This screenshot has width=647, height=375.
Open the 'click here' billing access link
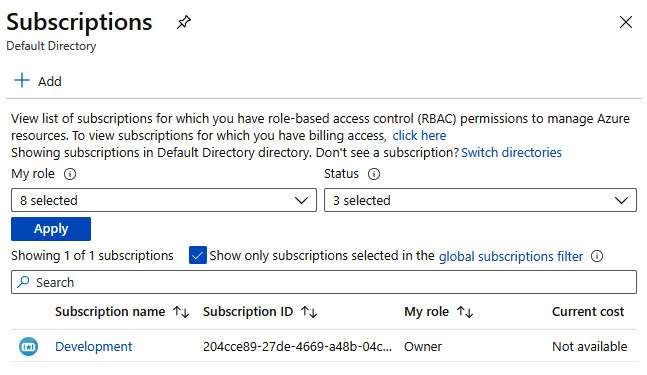coord(419,135)
